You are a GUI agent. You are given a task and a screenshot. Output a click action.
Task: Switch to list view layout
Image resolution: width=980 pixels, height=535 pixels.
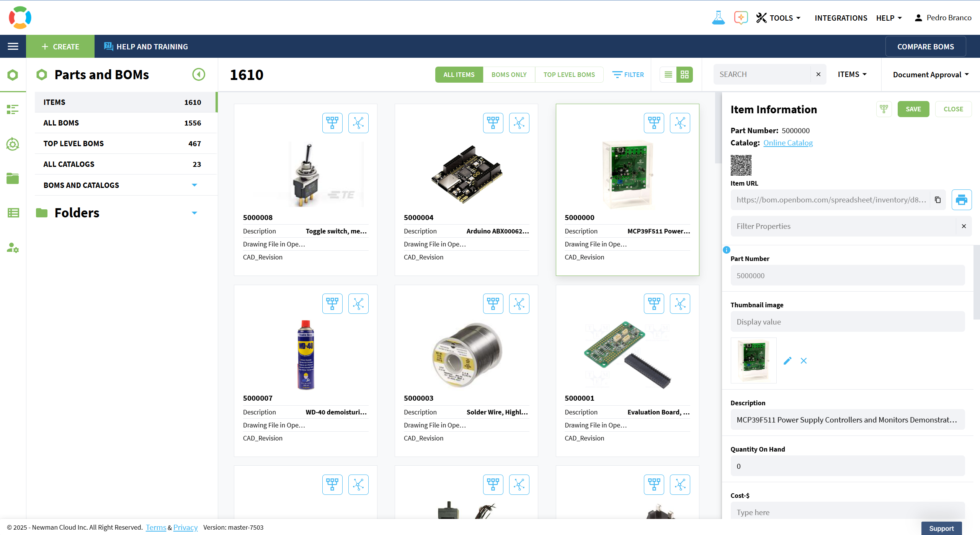pos(668,75)
